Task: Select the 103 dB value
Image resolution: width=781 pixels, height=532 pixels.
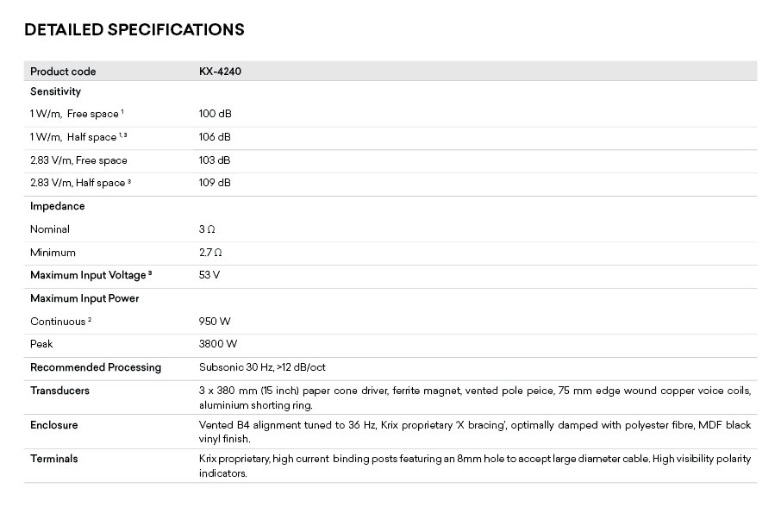Action: click(x=215, y=160)
